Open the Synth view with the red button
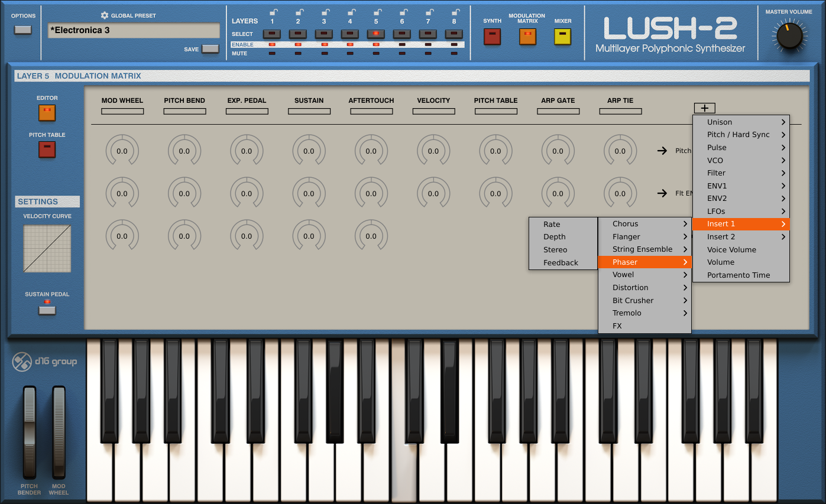Viewport: 826px width, 504px height. coord(492,37)
